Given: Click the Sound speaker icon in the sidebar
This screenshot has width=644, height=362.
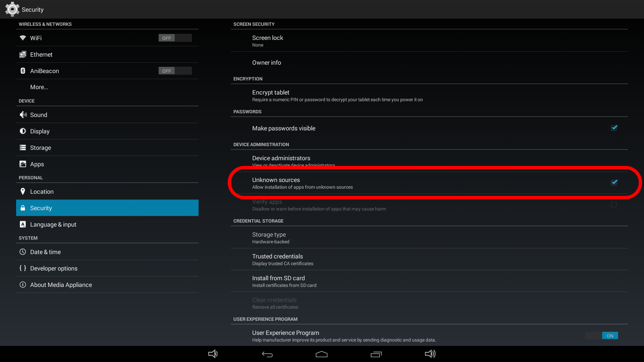Looking at the screenshot, I should point(23,115).
